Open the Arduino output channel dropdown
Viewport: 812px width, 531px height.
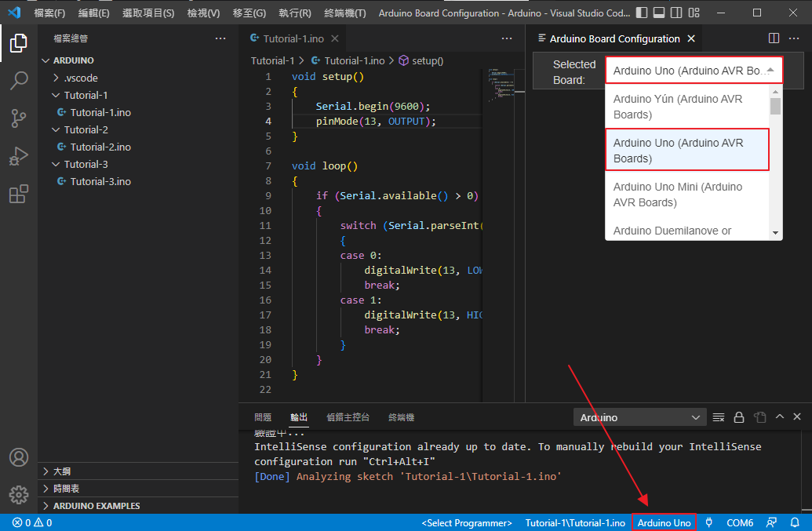pos(640,417)
